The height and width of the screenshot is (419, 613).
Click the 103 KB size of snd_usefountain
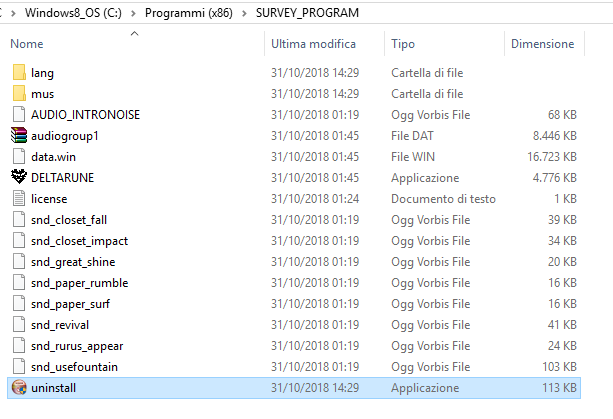point(559,367)
